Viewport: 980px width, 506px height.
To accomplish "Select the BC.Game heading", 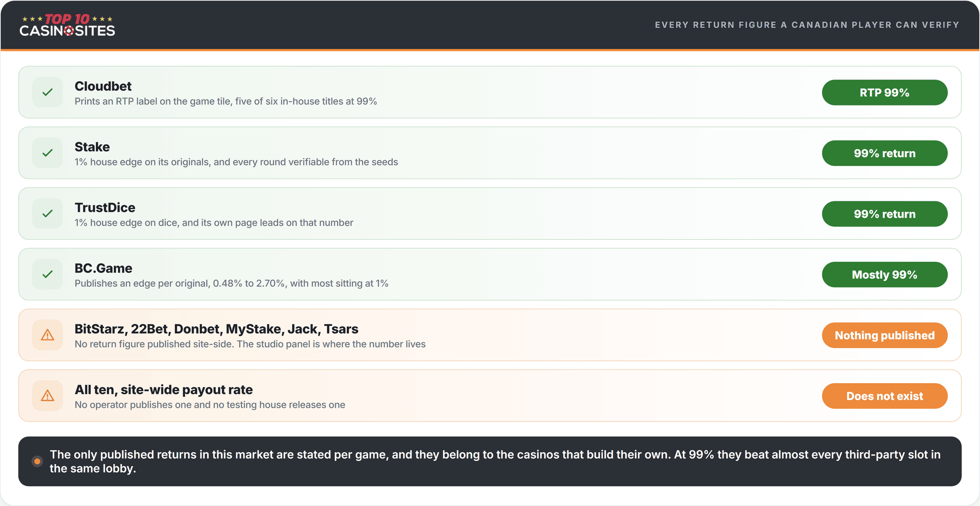I will (103, 268).
